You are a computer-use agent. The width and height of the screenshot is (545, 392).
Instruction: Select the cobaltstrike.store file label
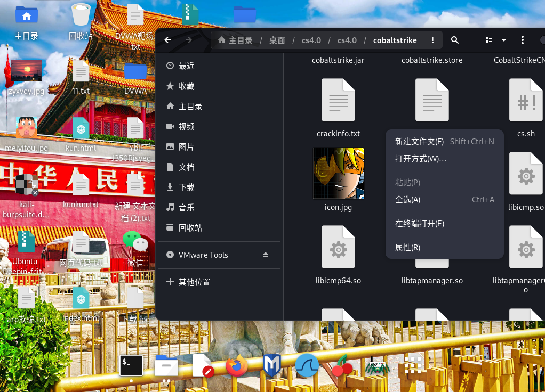432,60
